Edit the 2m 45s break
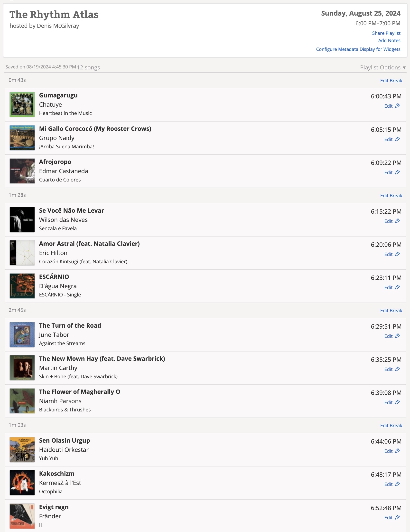 coord(391,311)
